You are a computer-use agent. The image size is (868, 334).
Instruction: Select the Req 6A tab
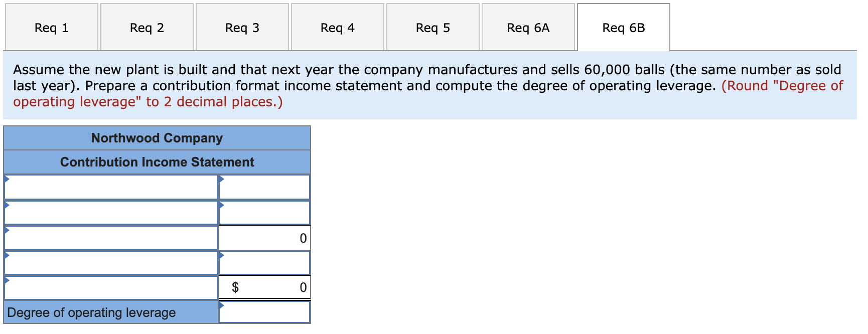click(x=527, y=28)
